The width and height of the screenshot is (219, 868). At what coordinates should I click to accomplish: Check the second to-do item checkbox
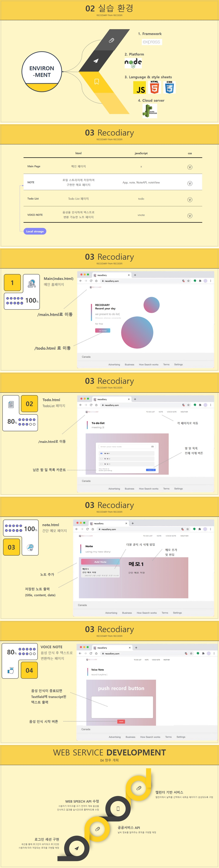pos(101,459)
